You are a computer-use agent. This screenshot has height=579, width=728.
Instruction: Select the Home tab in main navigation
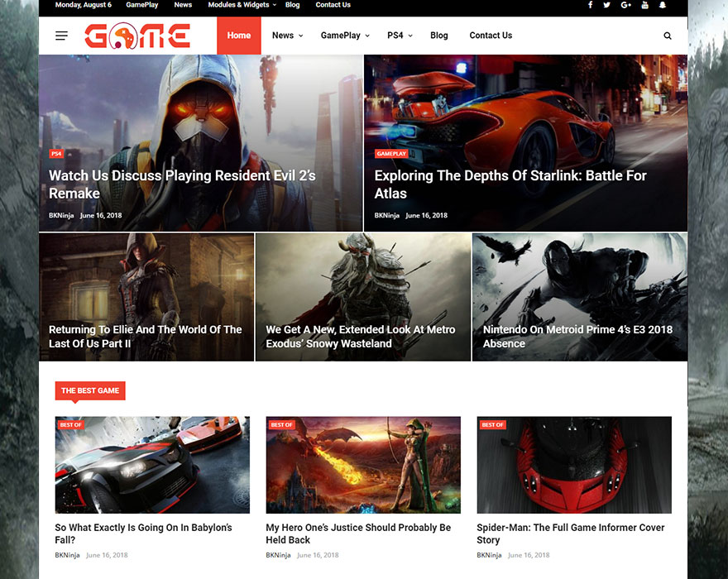pos(238,36)
